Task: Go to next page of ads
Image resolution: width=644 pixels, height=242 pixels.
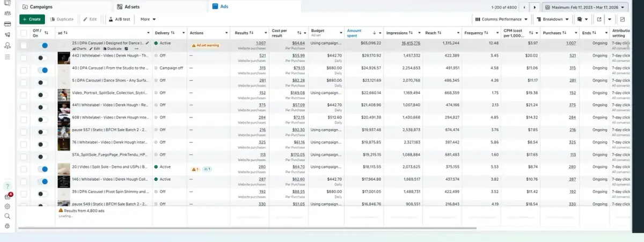Action: (534, 8)
